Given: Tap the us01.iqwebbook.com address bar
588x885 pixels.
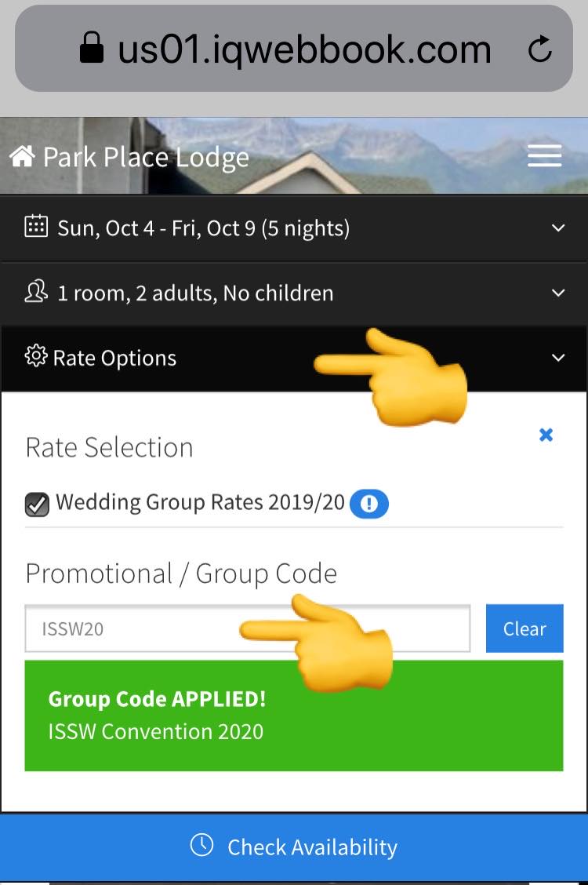Looking at the screenshot, I should 294,49.
